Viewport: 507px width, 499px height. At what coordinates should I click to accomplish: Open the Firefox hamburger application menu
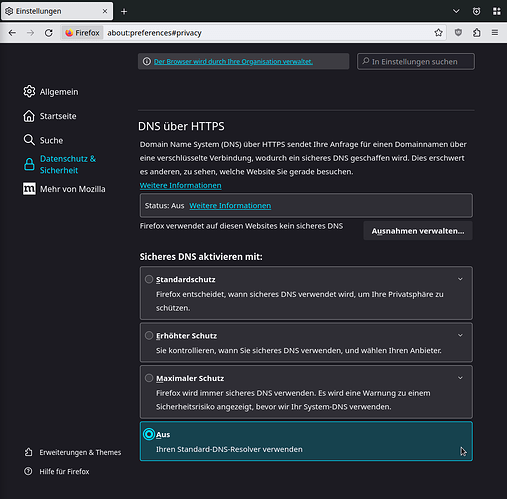(495, 33)
